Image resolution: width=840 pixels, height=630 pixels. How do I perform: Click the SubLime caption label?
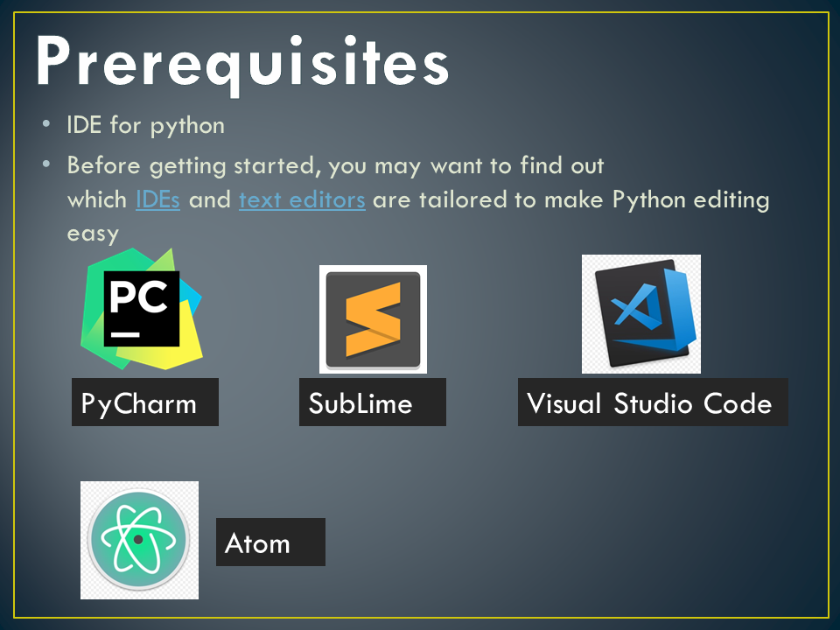[x=372, y=402]
